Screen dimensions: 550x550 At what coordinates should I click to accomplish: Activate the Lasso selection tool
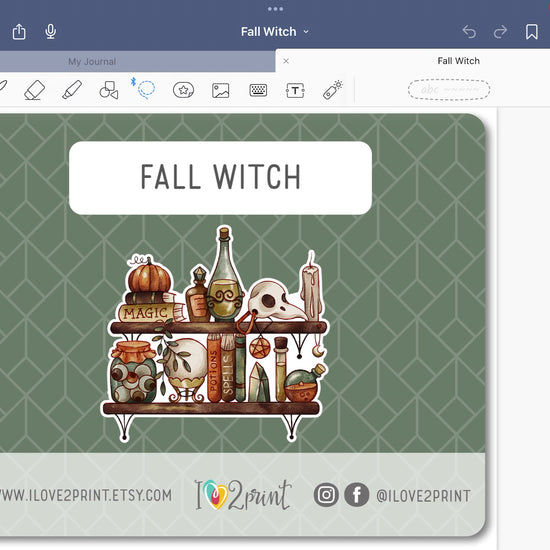click(146, 90)
